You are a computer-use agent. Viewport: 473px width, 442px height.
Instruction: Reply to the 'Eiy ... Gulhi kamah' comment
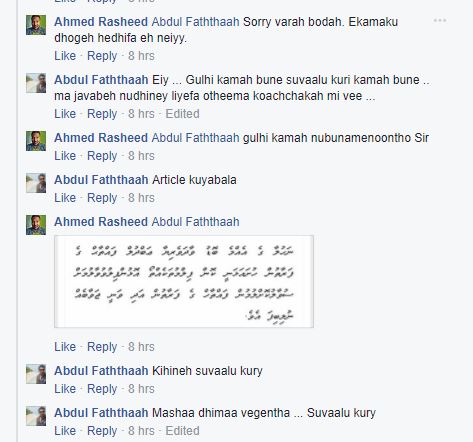[x=102, y=114]
